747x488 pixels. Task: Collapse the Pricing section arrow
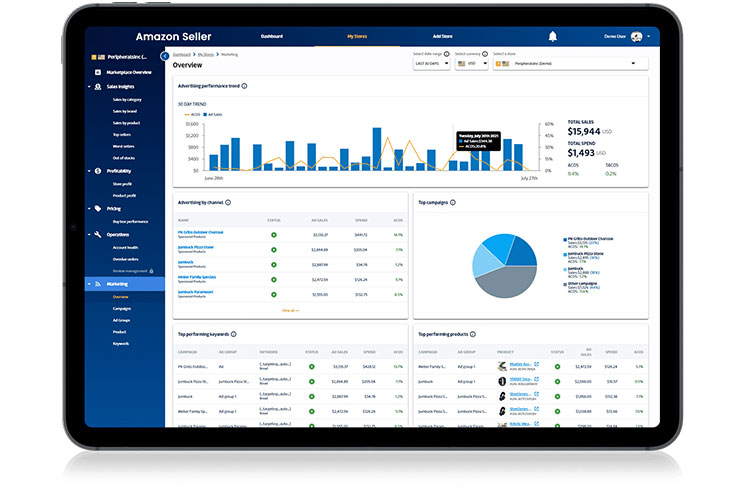coord(89,208)
